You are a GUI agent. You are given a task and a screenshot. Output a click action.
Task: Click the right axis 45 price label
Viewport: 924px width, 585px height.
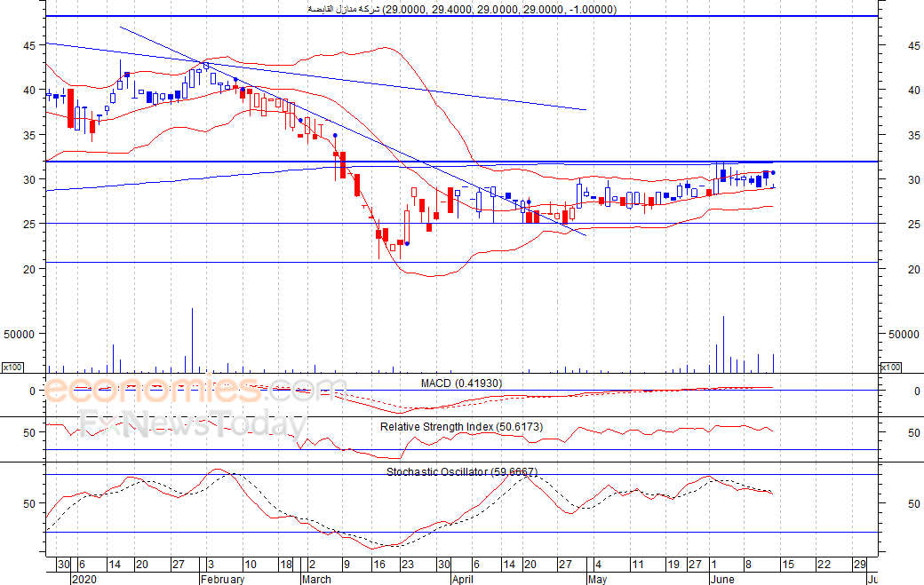tap(914, 46)
